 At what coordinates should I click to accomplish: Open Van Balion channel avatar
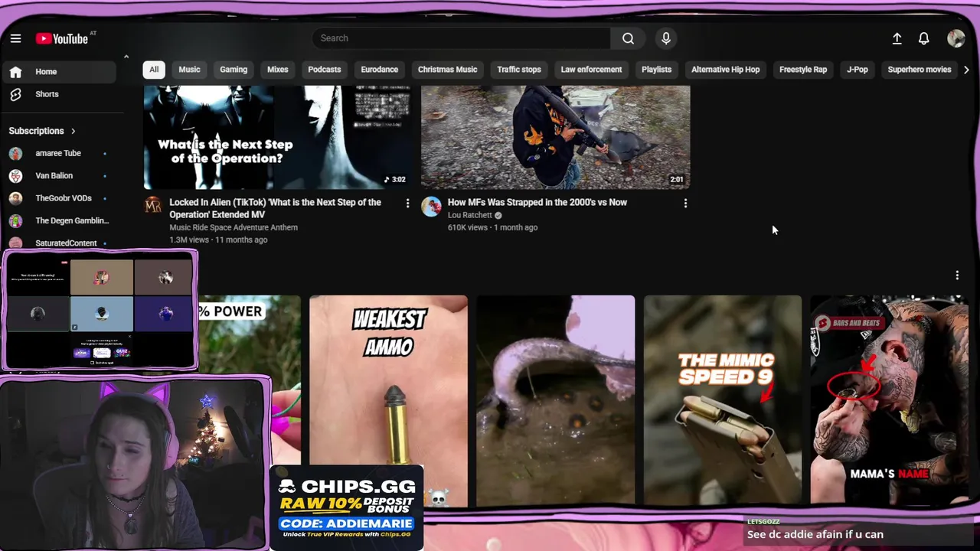pos(15,176)
